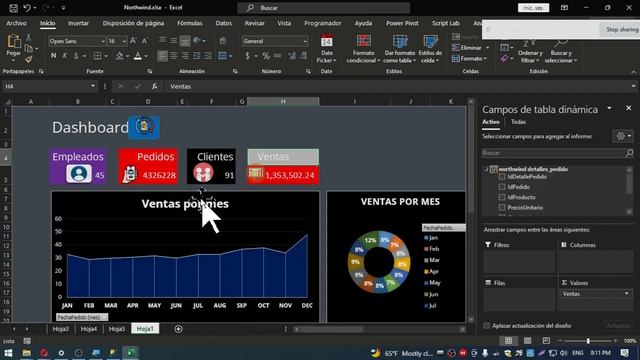
Task: Click the format painter brush icon
Action: [29, 60]
